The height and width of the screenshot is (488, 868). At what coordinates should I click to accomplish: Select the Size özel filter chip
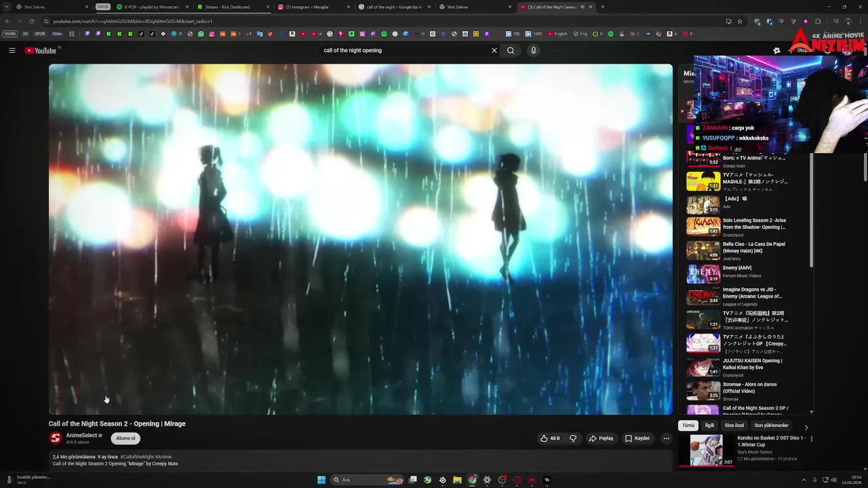coord(734,426)
